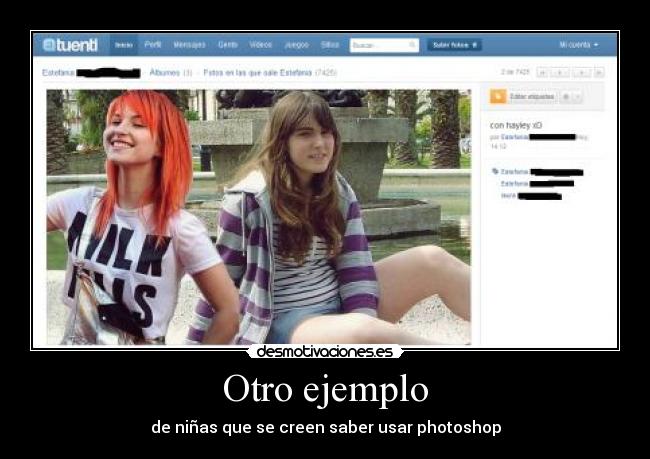
Task: Click the main photo of two girls
Action: pyautogui.click(x=259, y=217)
